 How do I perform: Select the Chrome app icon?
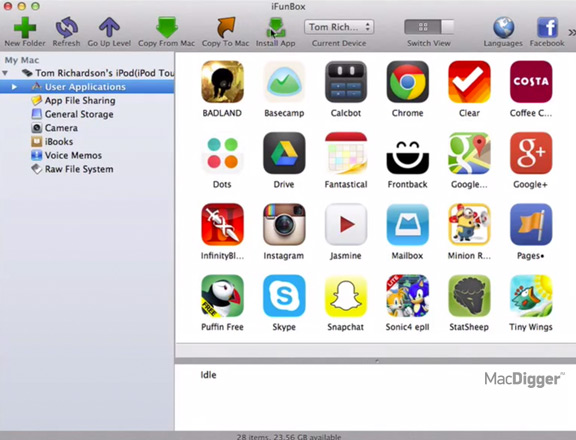(x=407, y=82)
